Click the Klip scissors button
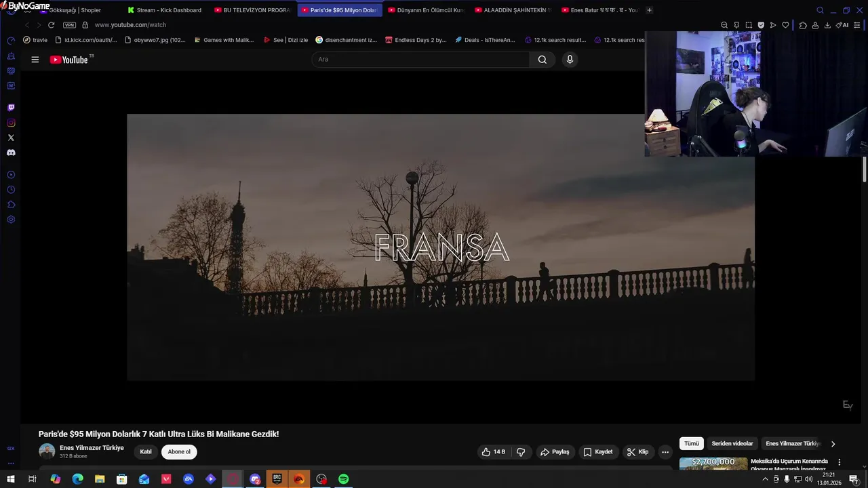This screenshot has height=488, width=868. [637, 452]
